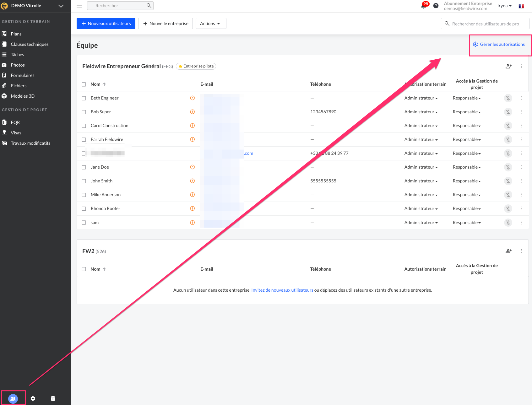Screen dimensions: 532x405
Task: Tick the select-all checkbox beside Nom header
Action: point(84,84)
